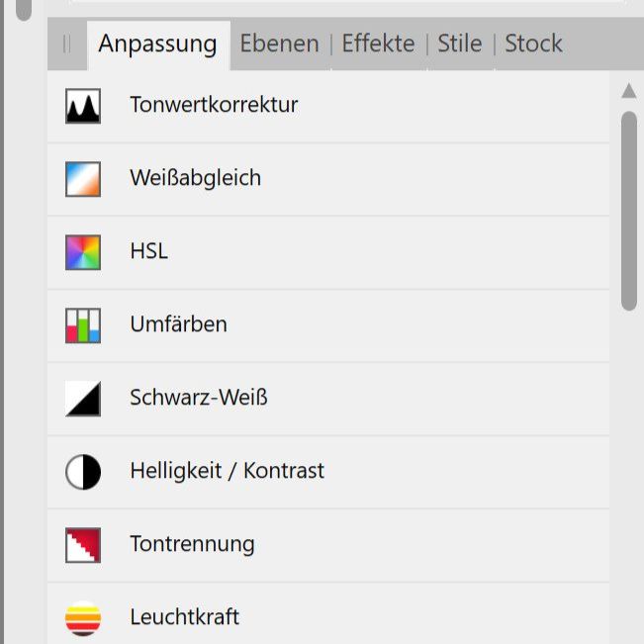Click the scroll up arrow of adjustments list
This screenshot has width=644, height=644.
tap(628, 92)
